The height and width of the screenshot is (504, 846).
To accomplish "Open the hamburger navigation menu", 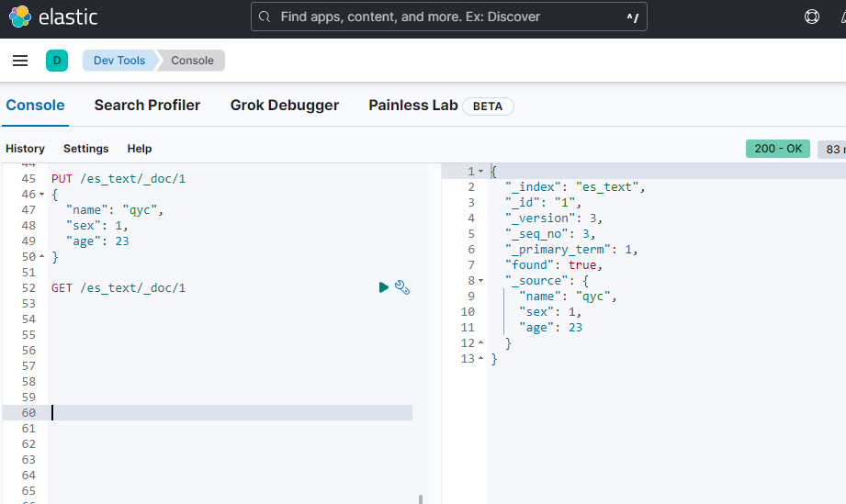I will click(x=20, y=61).
